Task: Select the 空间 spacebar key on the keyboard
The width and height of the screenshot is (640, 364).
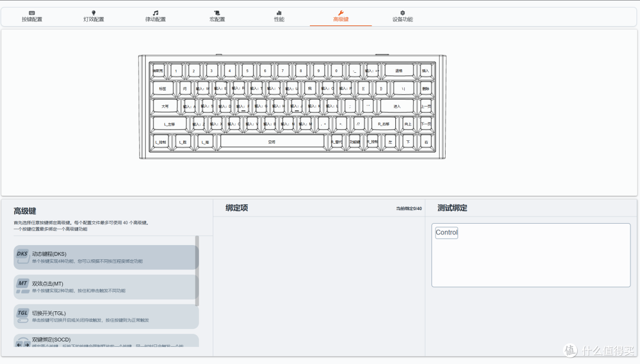Action: [272, 142]
